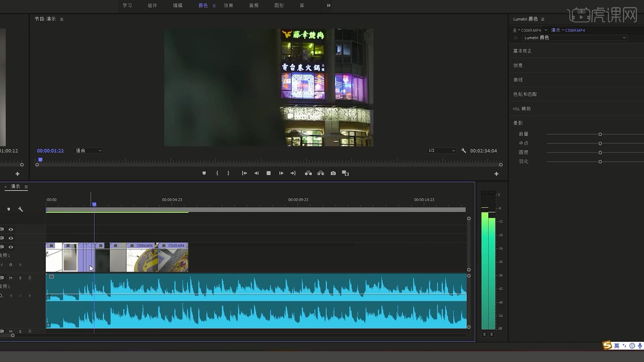The height and width of the screenshot is (362, 644).
Task: Enable voice-over record on 音频1
Action: (30, 278)
